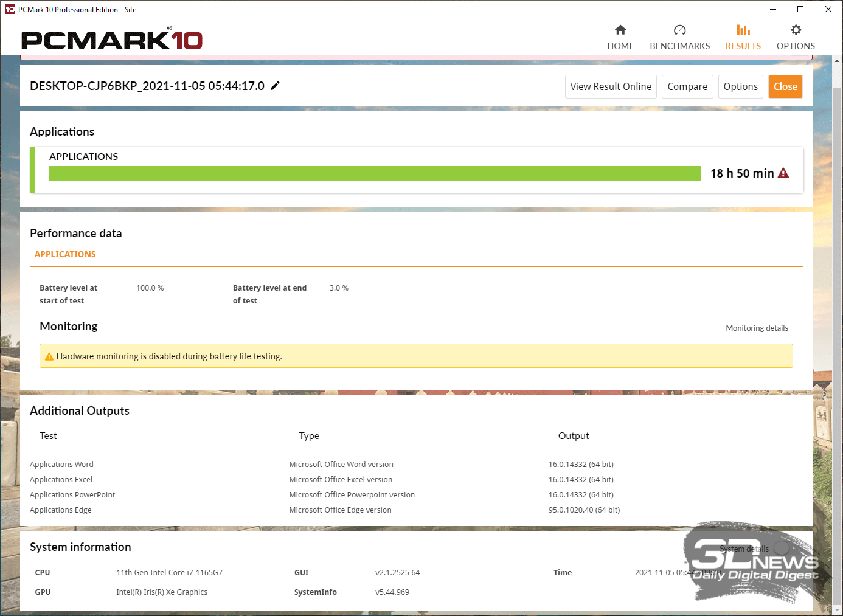Click the Type column header

[309, 435]
